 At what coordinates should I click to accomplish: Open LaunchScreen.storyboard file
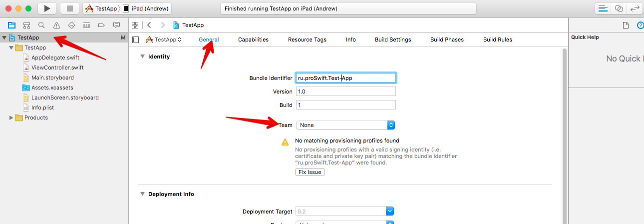65,97
